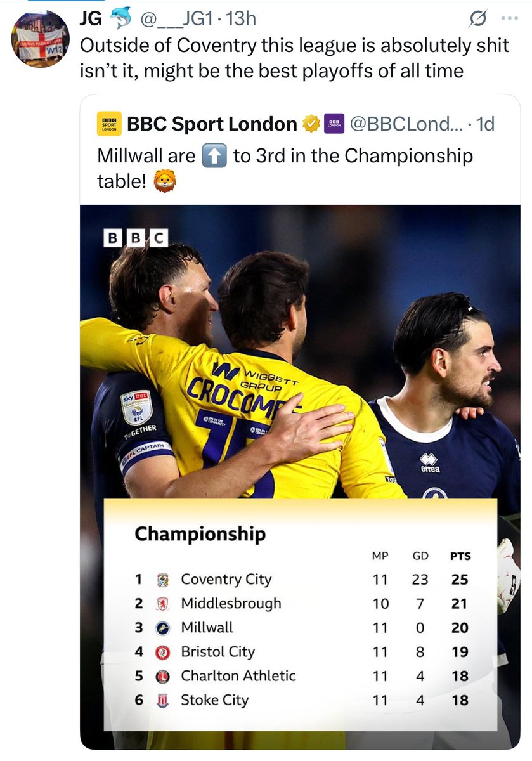The height and width of the screenshot is (761, 532).
Task: Open the Championship table image
Action: 300,477
